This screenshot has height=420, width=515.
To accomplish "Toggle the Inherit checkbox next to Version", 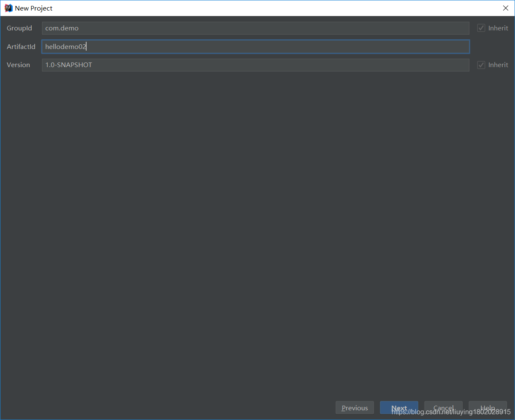I will (481, 65).
